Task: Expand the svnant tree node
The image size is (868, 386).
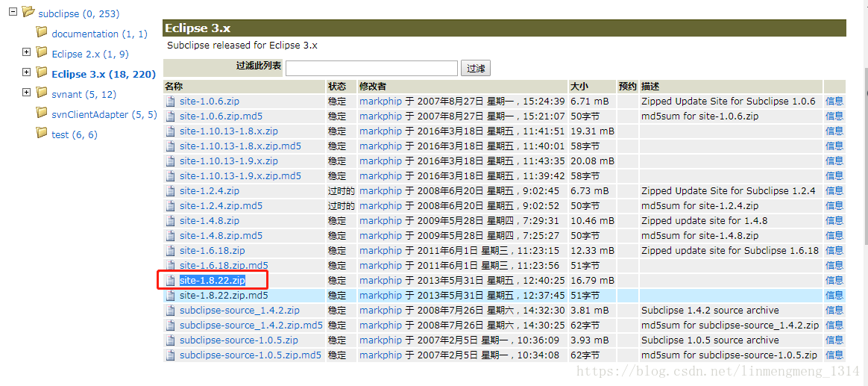Action: tap(26, 92)
